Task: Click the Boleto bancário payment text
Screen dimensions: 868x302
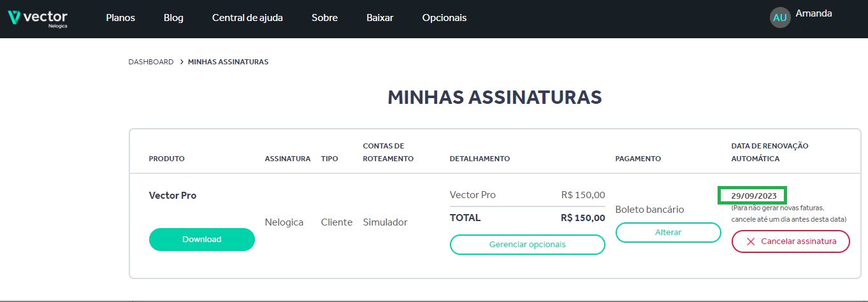Action: [x=649, y=210]
